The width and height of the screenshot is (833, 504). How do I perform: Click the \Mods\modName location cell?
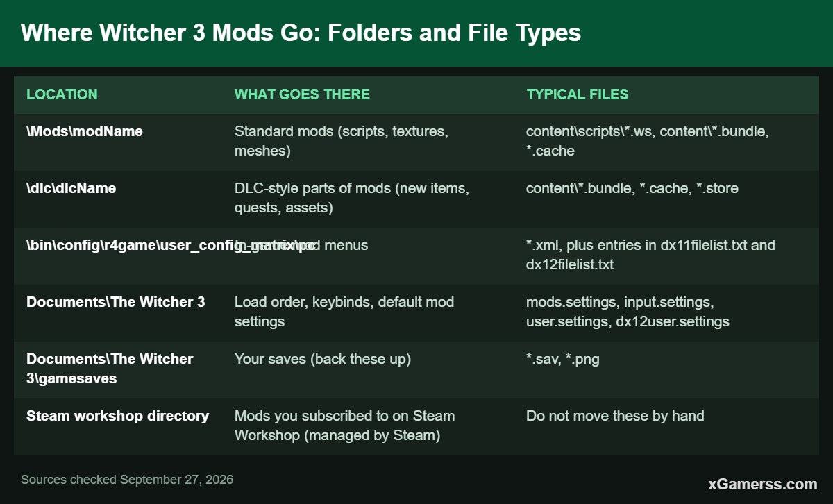[85, 131]
